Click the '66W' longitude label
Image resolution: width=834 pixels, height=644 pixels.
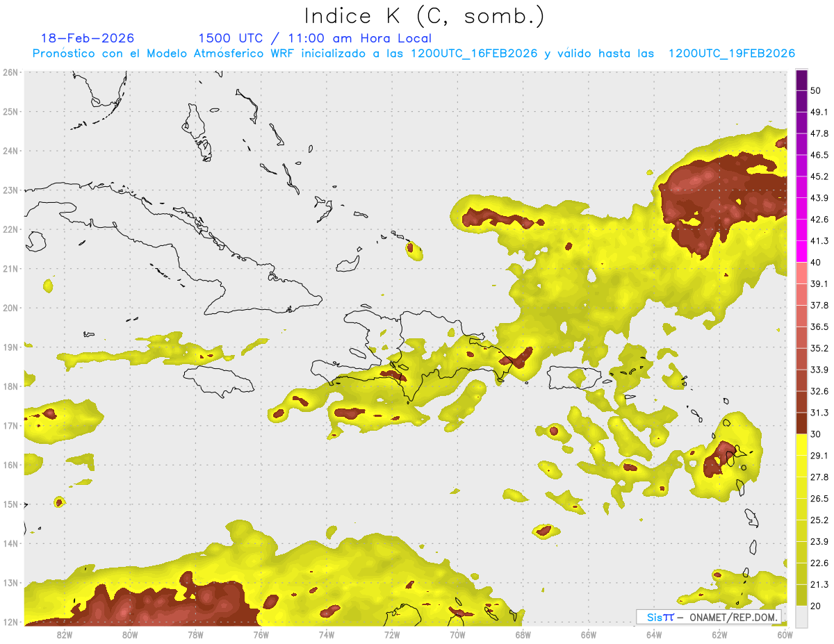[x=589, y=634]
